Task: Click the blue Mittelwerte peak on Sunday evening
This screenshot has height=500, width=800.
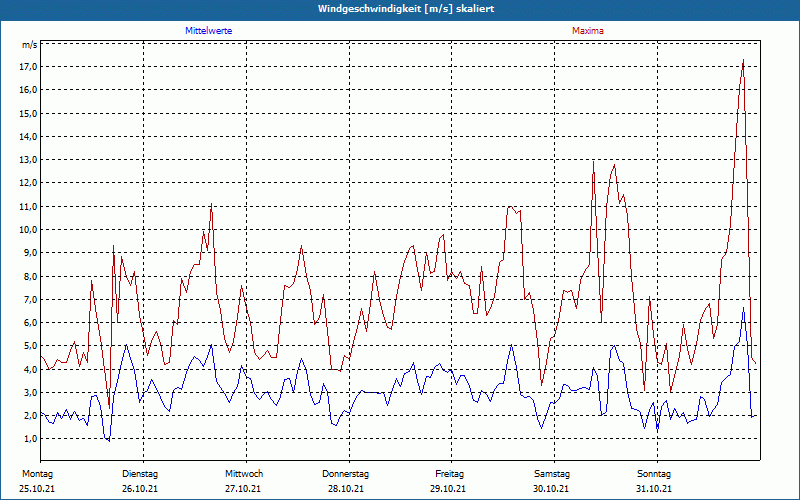Action: tap(743, 309)
